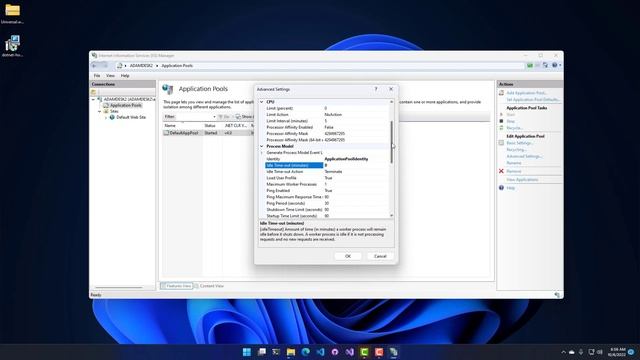This screenshot has width=640, height=360.
Task: Click the Back navigation arrow in IIS Manager
Action: pos(94,65)
